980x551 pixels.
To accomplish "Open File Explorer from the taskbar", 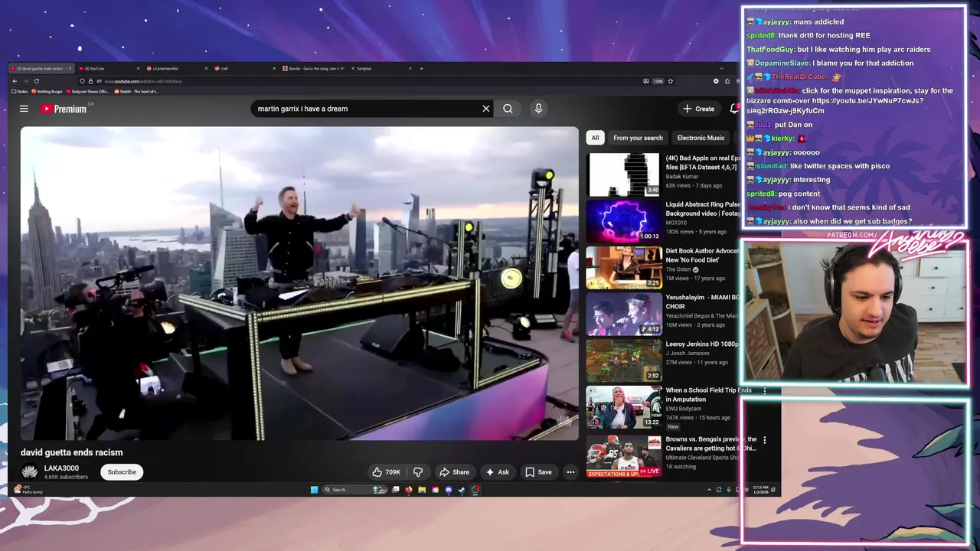I will coord(422,490).
